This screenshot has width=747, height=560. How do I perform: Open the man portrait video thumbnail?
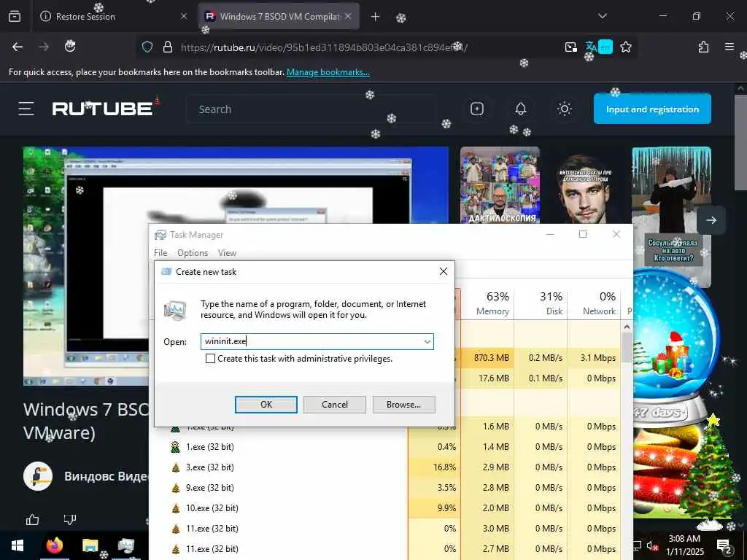586,185
